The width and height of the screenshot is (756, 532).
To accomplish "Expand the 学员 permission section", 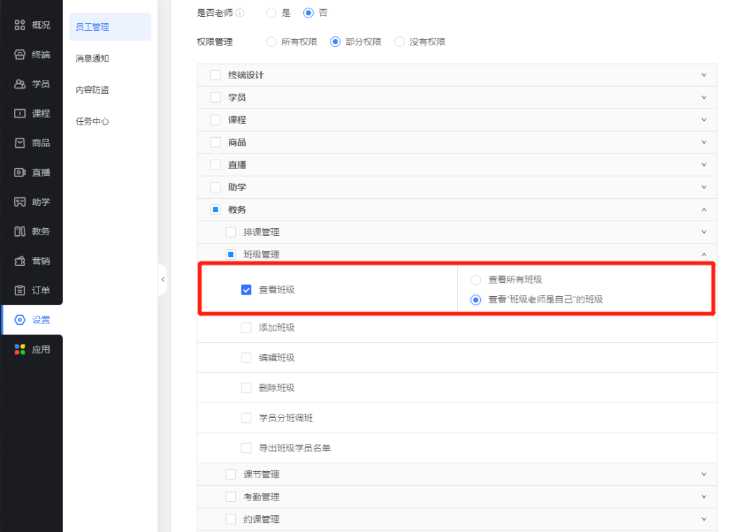I will coord(704,97).
